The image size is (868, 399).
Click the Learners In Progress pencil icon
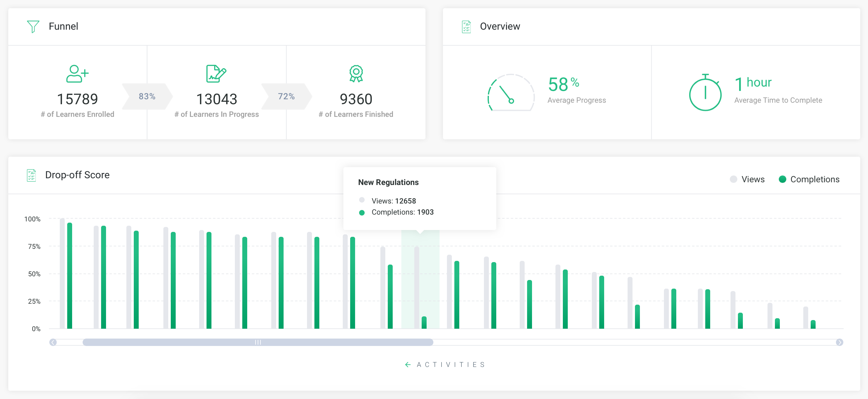coord(216,73)
